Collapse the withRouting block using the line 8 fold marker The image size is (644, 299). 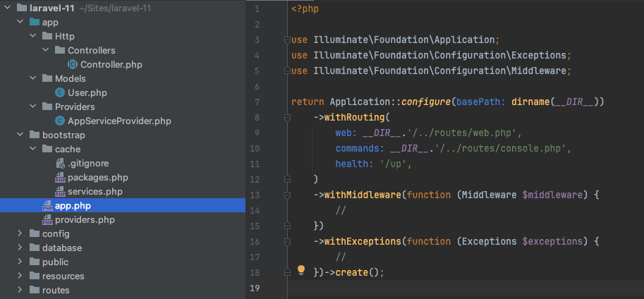(x=287, y=118)
